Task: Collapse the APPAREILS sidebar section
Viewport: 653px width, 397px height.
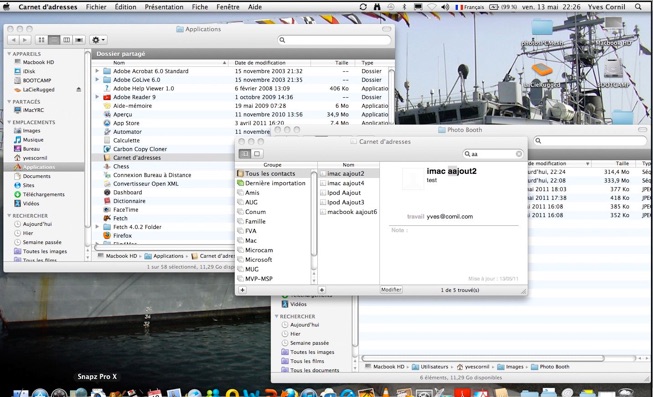Action: pos(9,54)
